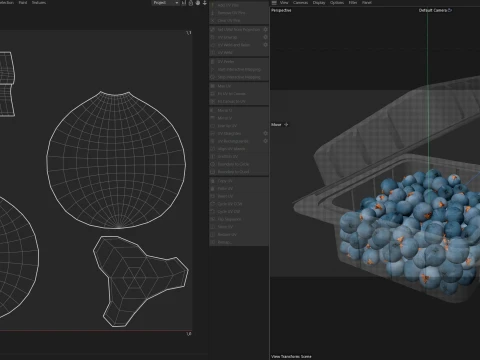This screenshot has height=360, width=480.
Task: Open options gear for UV Rectangularize
Action: pyautogui.click(x=265, y=141)
